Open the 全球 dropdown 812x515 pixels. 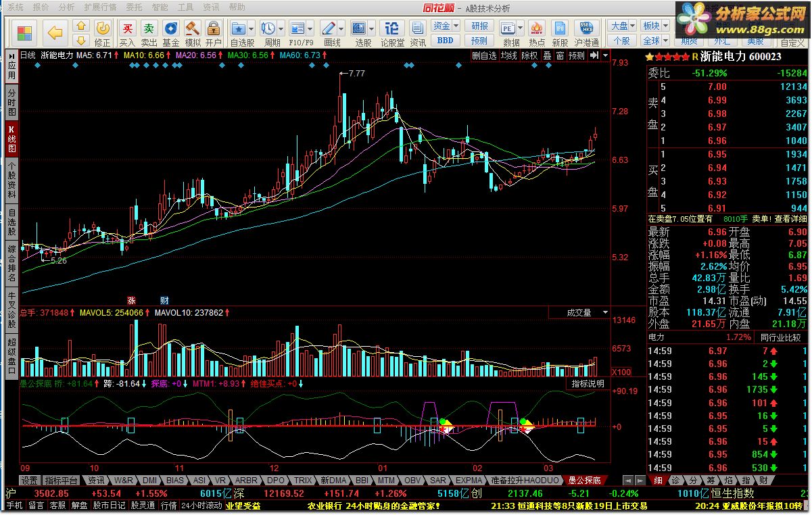click(x=655, y=40)
